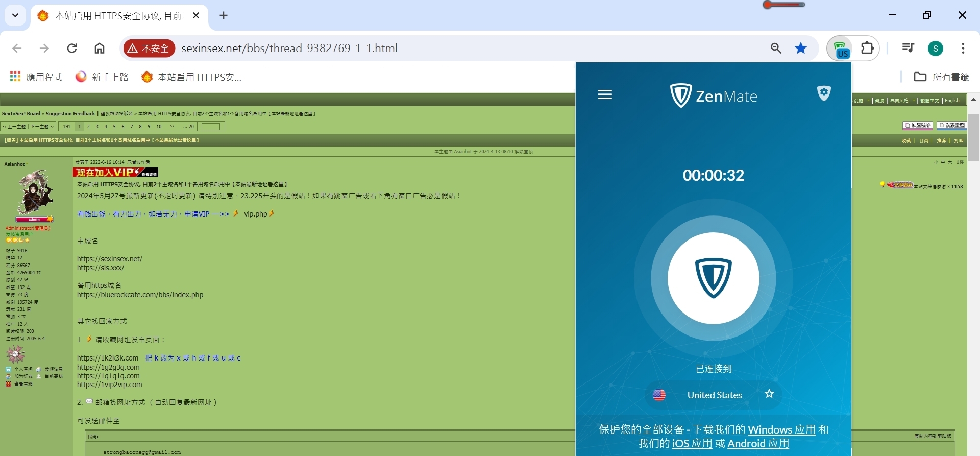Open the 應用程式 apps bookmark
Viewport: 980px width, 456px height.
(36, 77)
